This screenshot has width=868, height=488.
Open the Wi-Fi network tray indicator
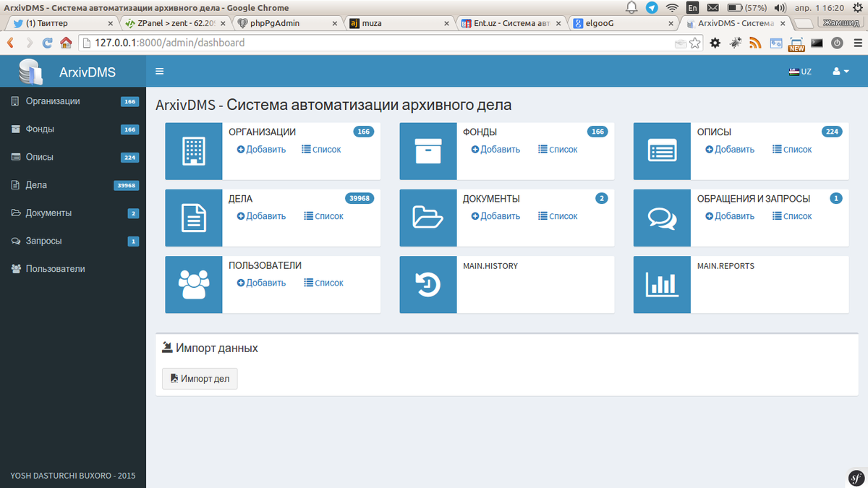tap(673, 7)
